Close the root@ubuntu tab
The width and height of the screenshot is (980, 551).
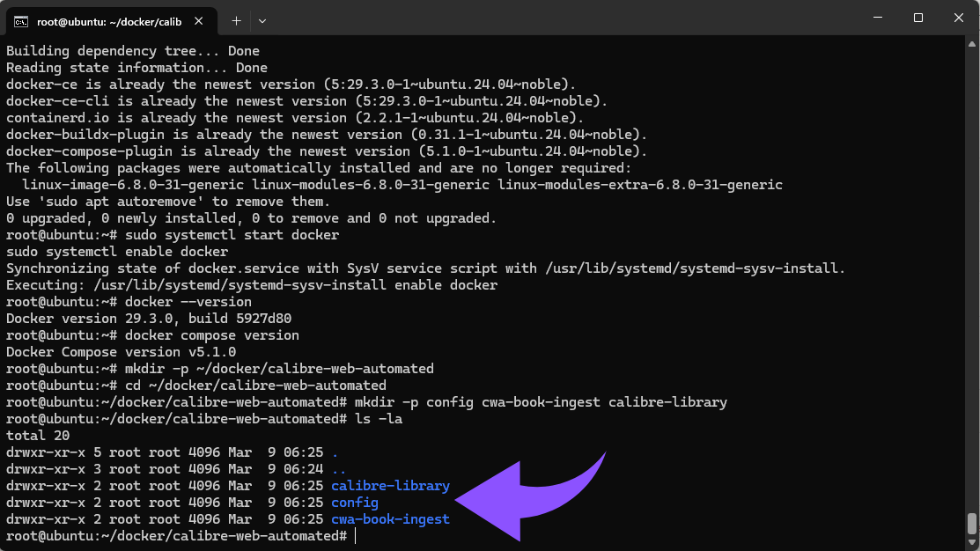(x=200, y=20)
